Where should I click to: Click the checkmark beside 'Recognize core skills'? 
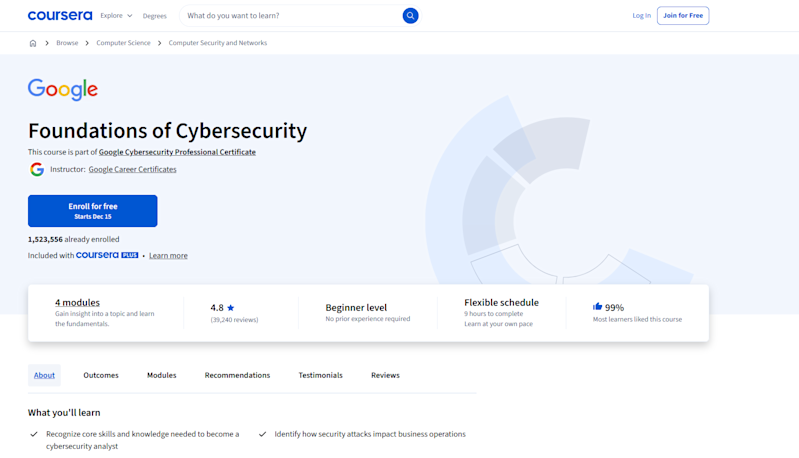point(34,435)
